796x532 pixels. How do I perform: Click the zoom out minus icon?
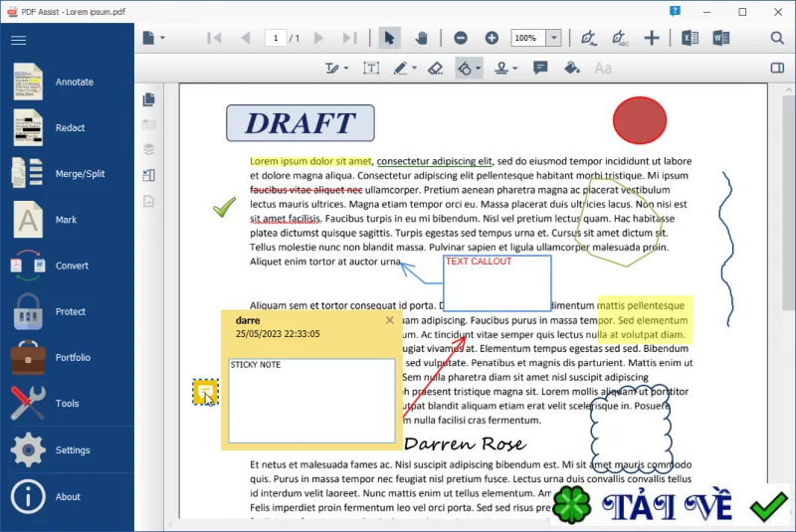click(x=461, y=38)
